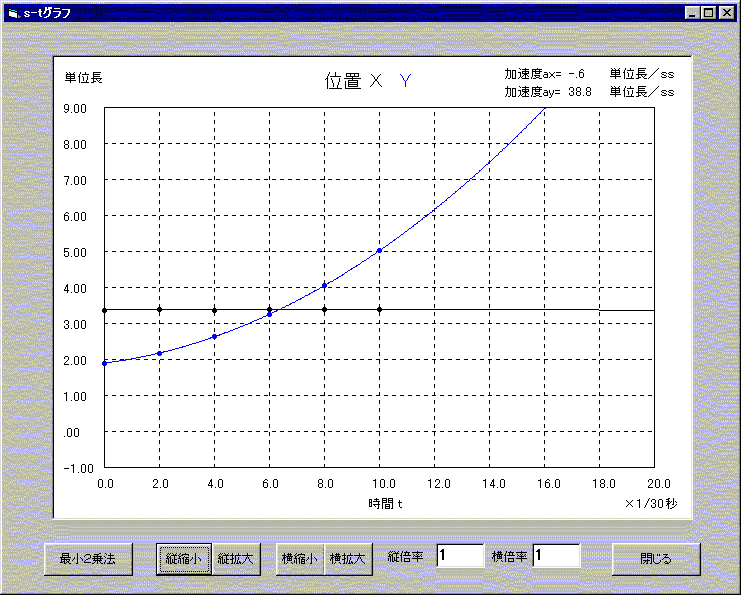Close the graph with the 閉じる button
Image resolution: width=741 pixels, height=595 pixels.
[656, 559]
